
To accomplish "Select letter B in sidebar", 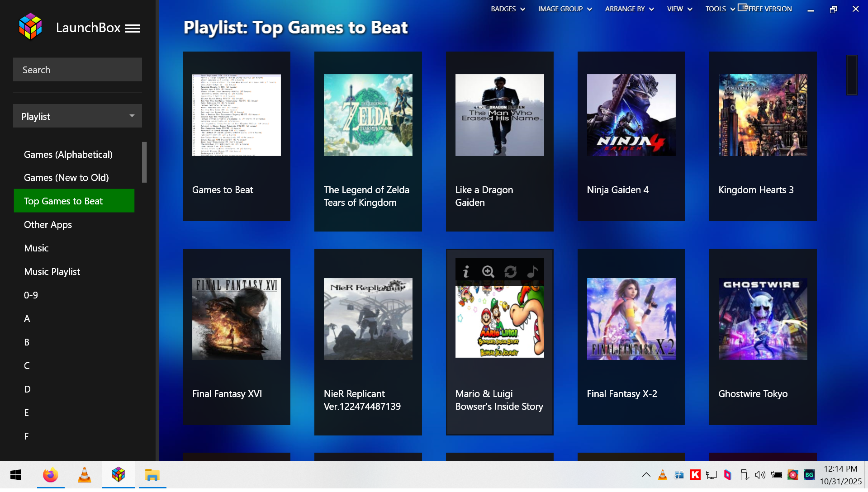I will (27, 342).
